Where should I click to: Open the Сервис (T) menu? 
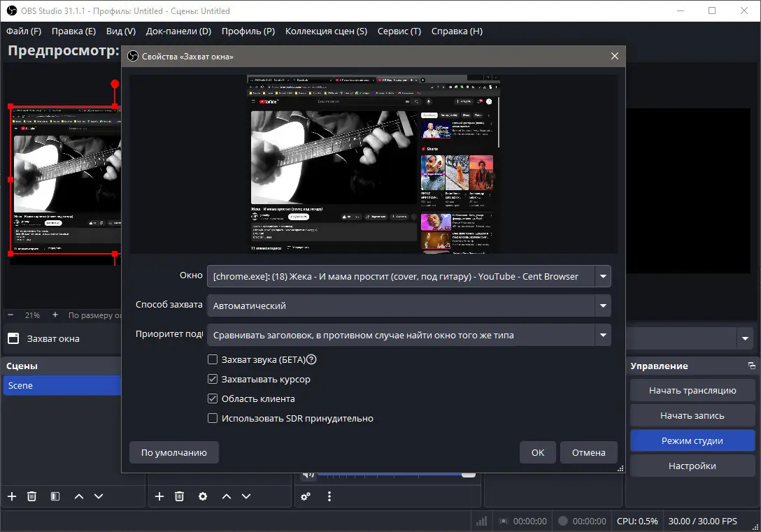click(399, 31)
